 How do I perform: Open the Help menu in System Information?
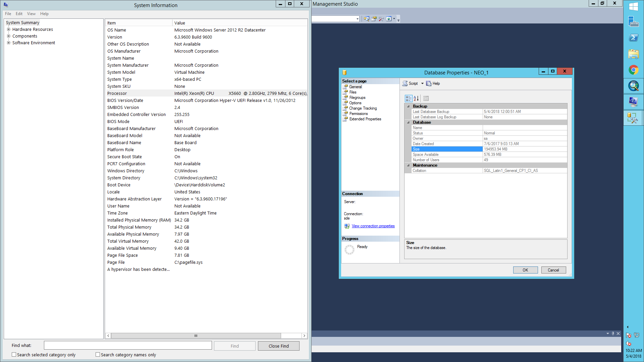tap(44, 14)
